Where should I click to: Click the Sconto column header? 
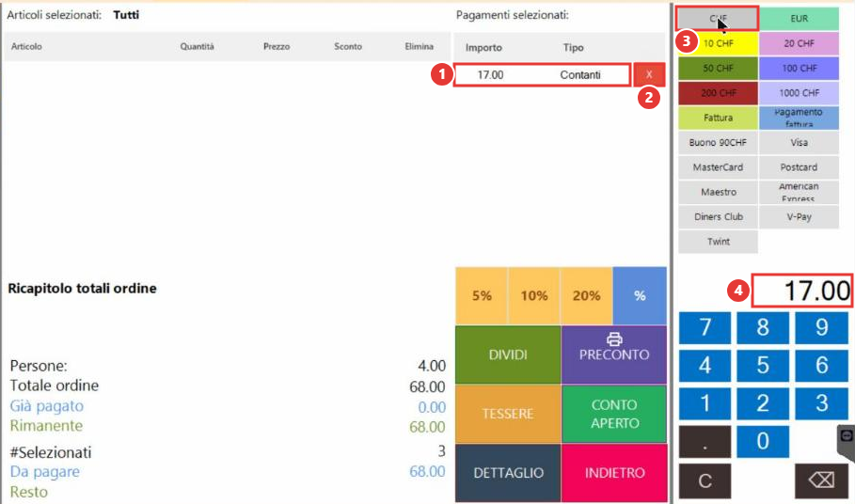tap(348, 46)
